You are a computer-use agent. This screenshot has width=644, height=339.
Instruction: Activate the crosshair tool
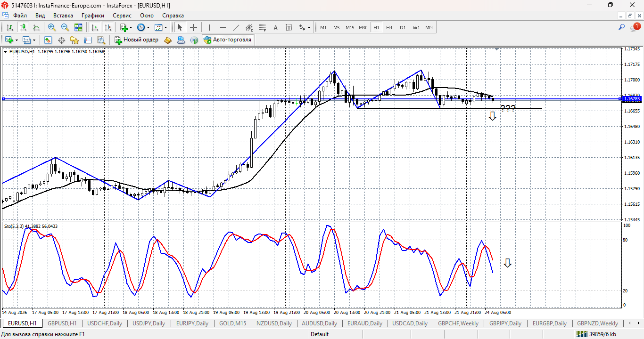(193, 28)
